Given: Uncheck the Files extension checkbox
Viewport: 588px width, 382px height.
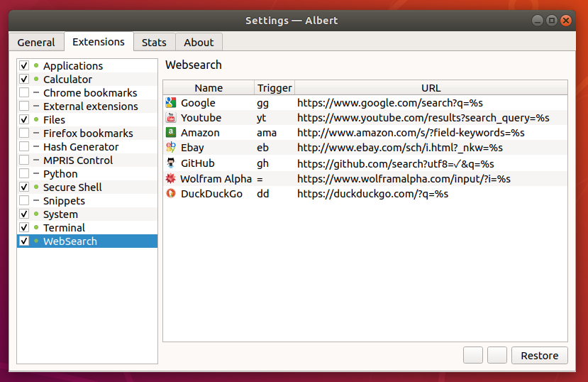Looking at the screenshot, I should tap(24, 120).
